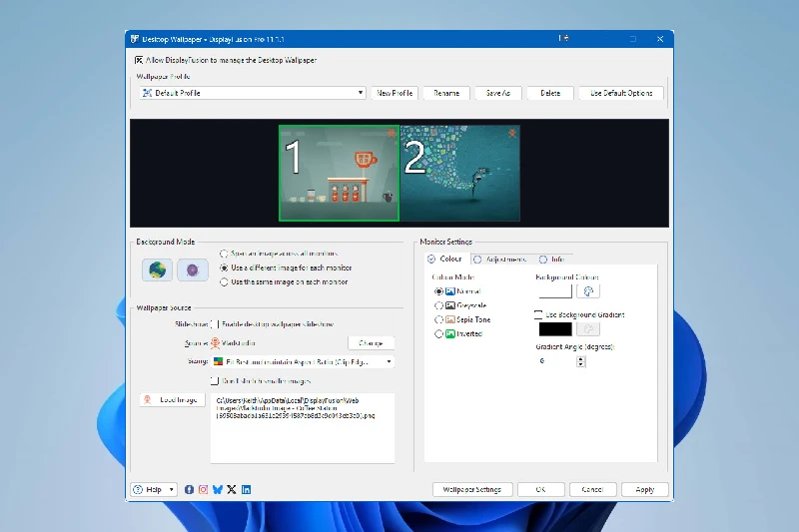Viewport: 799px width, 532px height.
Task: Select the Normal colour mode radio button
Action: pyautogui.click(x=438, y=291)
